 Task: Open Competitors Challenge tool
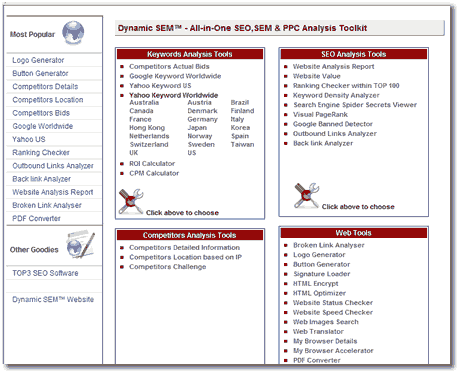[168, 267]
